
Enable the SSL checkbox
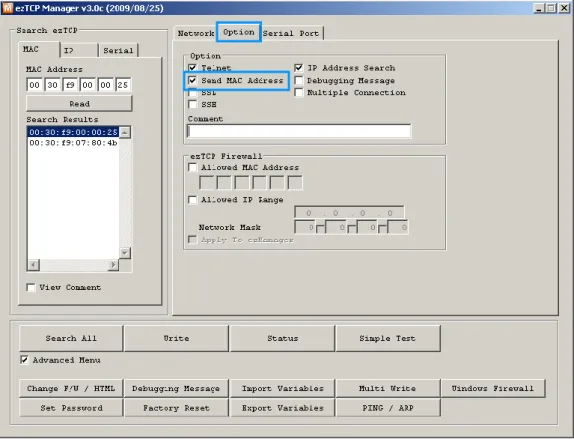tap(192, 93)
